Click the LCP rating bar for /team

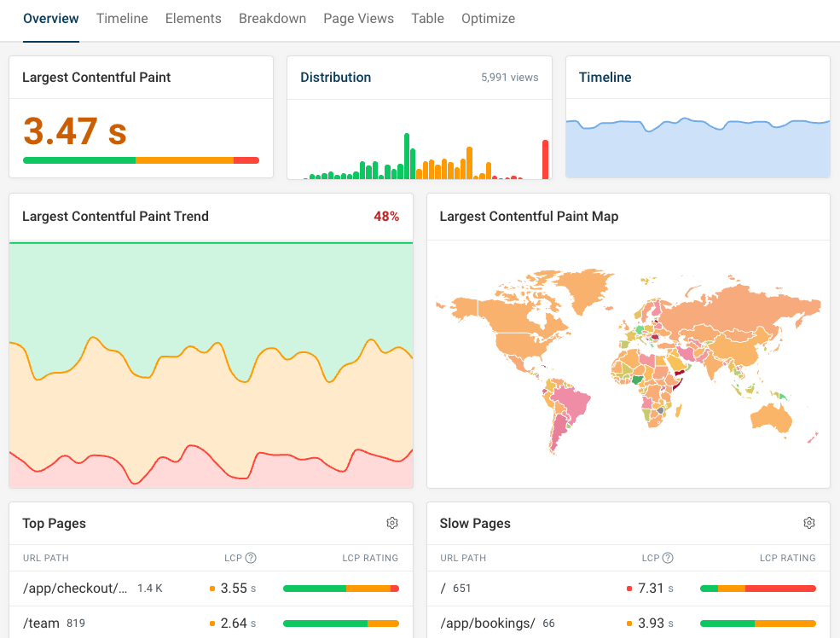pos(340,623)
